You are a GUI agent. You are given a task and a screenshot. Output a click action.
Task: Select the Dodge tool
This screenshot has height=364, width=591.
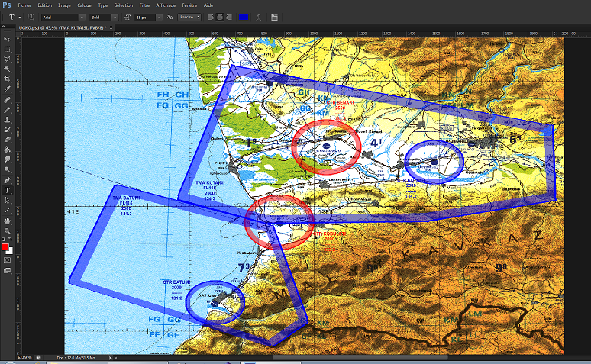pos(7,170)
